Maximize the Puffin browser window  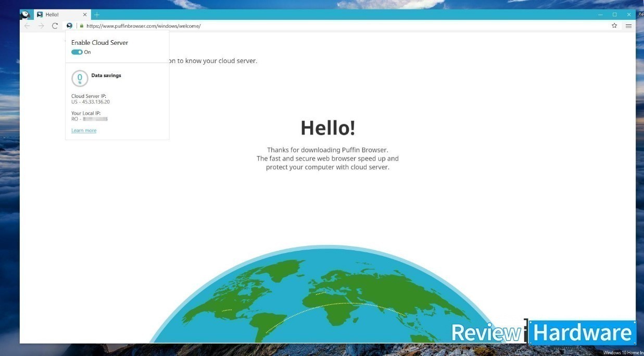click(x=614, y=15)
